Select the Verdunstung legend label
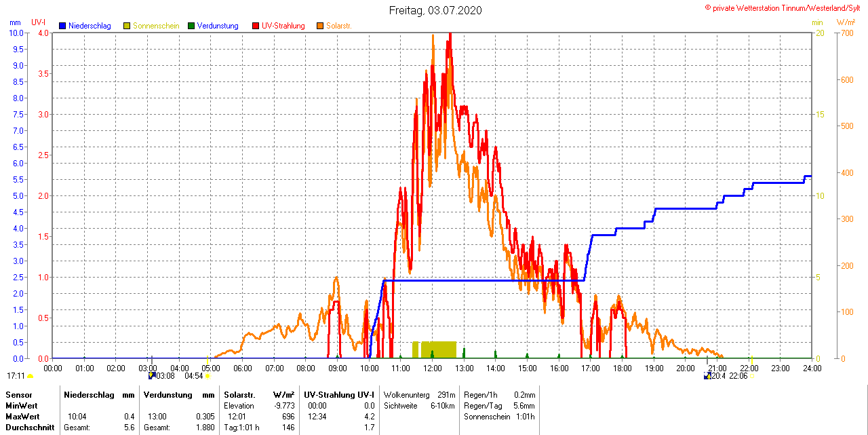This screenshot has height=435, width=868. (218, 26)
